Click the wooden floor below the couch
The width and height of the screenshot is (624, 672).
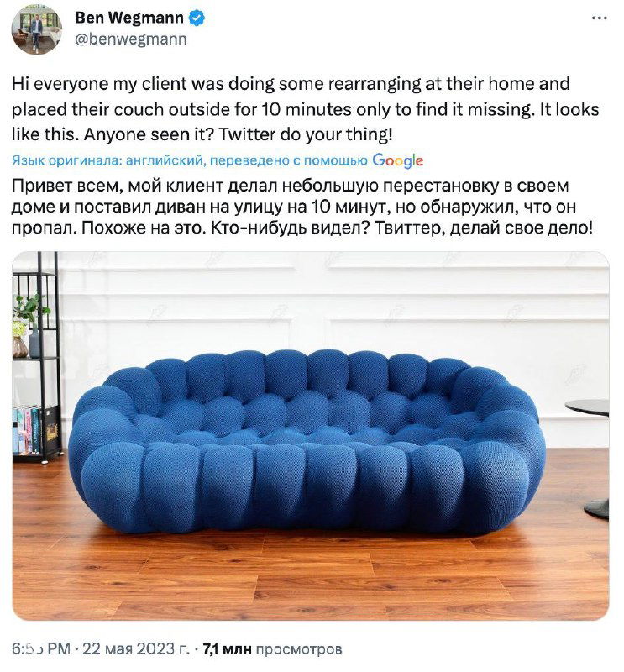click(310, 579)
